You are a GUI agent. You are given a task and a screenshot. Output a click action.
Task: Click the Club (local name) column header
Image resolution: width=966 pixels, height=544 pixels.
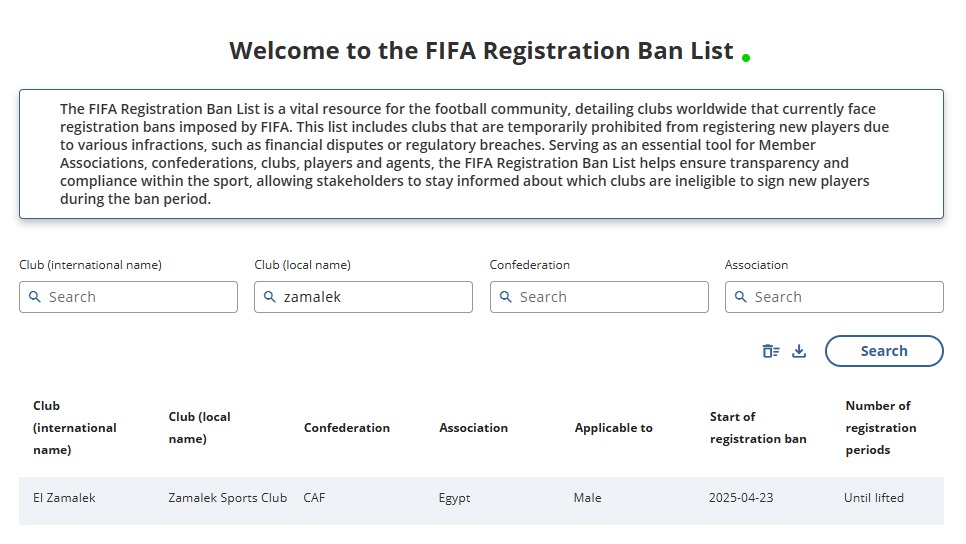click(199, 428)
